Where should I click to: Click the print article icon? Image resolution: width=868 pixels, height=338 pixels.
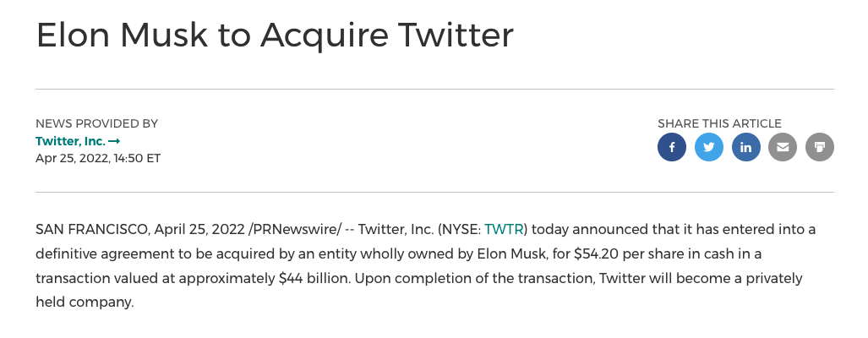[x=820, y=147]
